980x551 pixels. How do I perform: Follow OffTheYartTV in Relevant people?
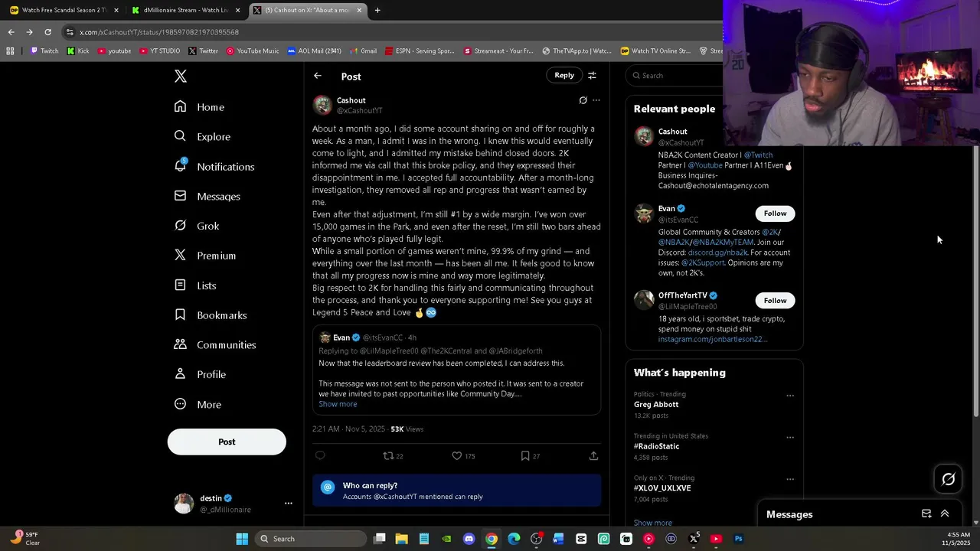[775, 300]
